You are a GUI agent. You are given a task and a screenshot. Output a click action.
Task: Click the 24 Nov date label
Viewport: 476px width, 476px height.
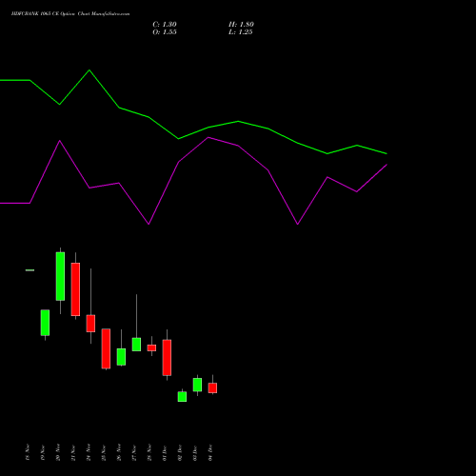tap(89, 452)
